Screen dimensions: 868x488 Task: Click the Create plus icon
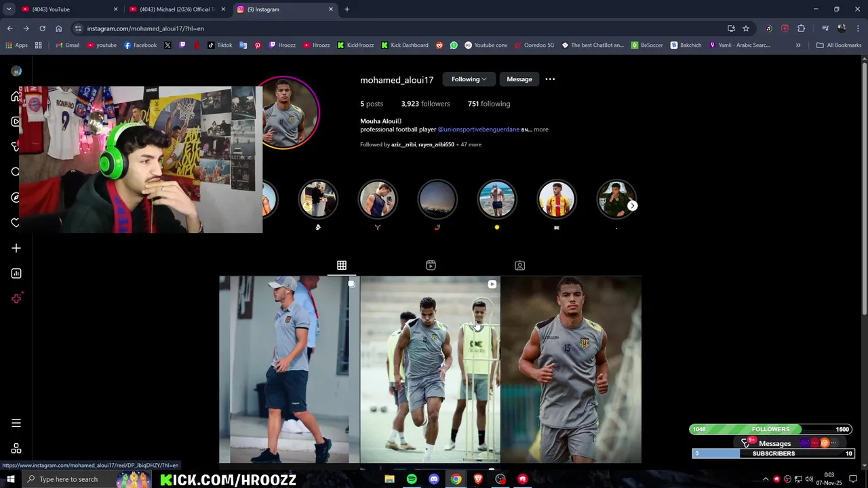point(16,248)
